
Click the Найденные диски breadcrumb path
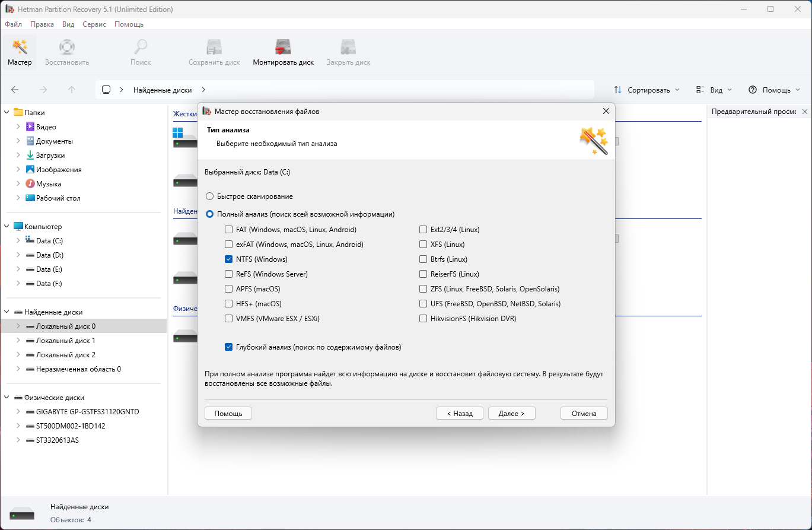point(163,90)
